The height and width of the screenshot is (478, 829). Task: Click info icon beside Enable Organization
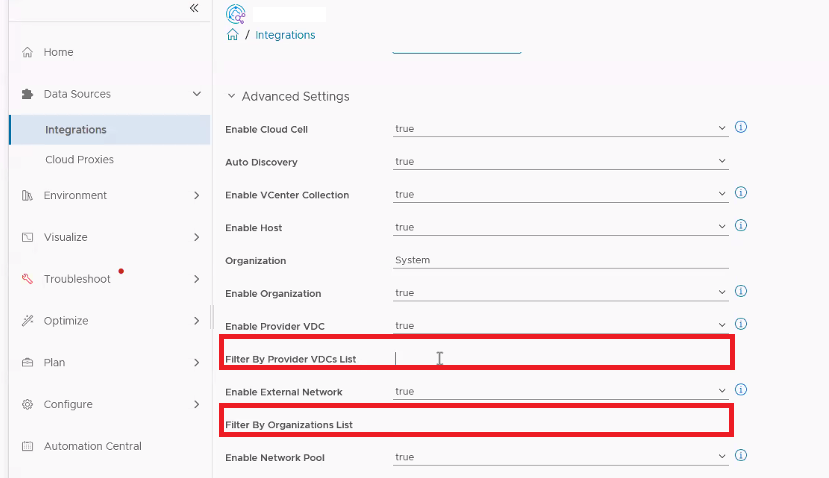[741, 292]
